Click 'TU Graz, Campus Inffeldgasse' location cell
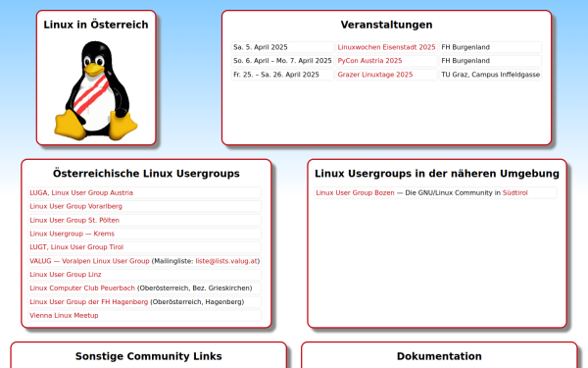Image resolution: width=588 pixels, height=368 pixels. click(x=491, y=75)
